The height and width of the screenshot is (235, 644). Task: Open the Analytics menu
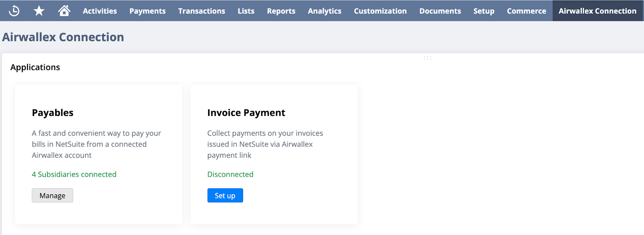324,11
